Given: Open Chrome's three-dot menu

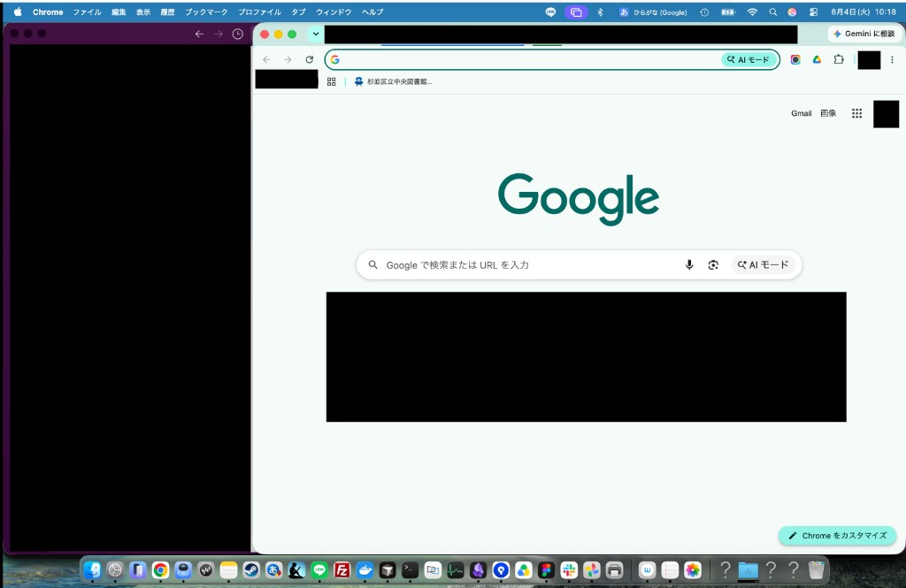Looking at the screenshot, I should 892,59.
